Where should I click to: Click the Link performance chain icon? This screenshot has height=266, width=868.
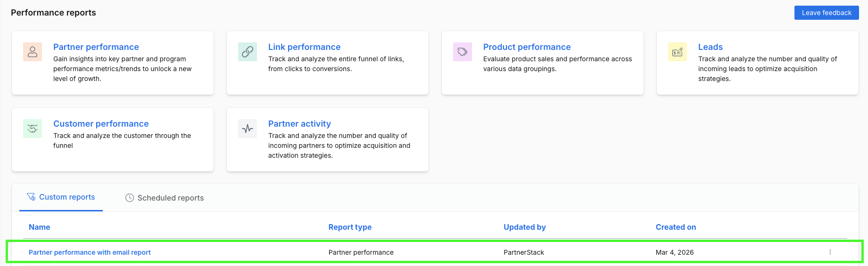click(248, 52)
